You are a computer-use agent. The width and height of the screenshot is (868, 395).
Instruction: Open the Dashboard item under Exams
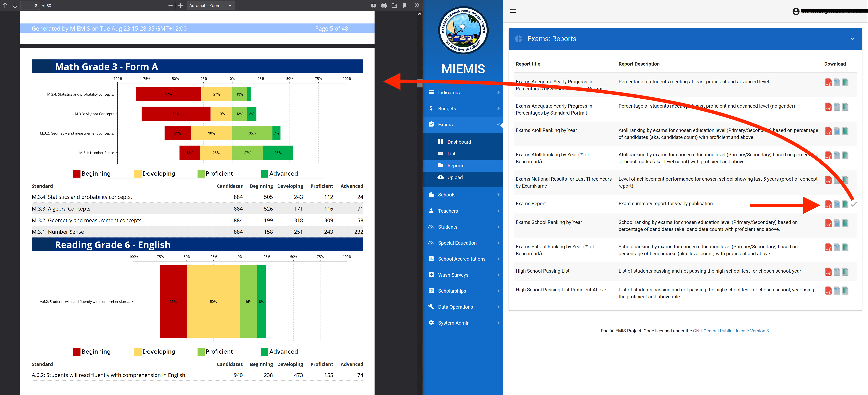(459, 142)
